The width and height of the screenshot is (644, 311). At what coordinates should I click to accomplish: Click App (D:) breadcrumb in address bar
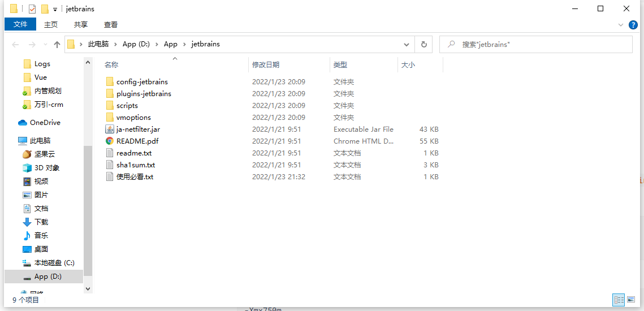coord(136,44)
